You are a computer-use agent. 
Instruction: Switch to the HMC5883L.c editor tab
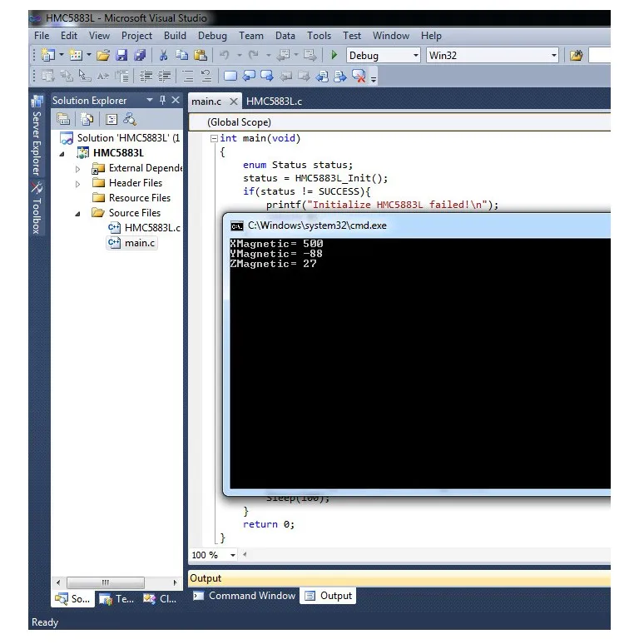click(274, 102)
